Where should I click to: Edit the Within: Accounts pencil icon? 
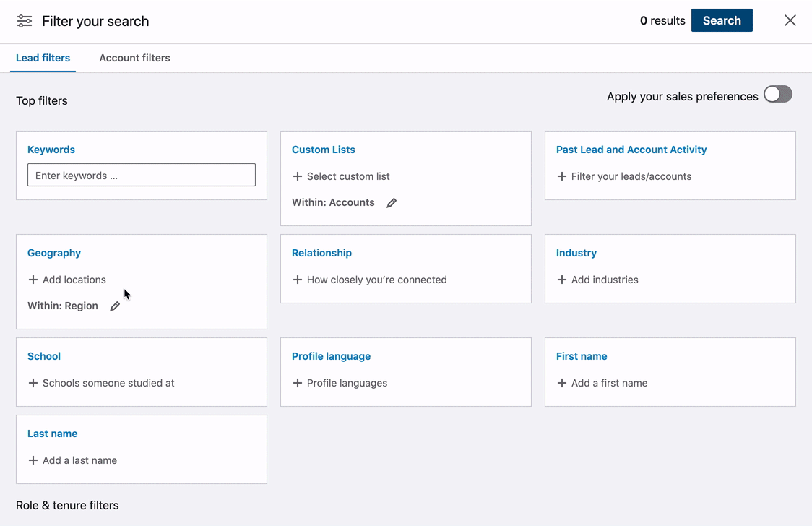click(392, 203)
